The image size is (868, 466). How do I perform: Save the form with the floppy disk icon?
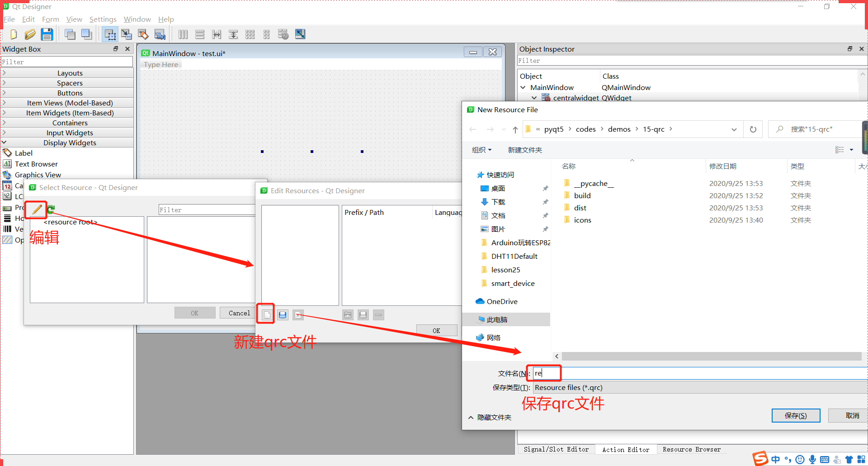(x=47, y=34)
